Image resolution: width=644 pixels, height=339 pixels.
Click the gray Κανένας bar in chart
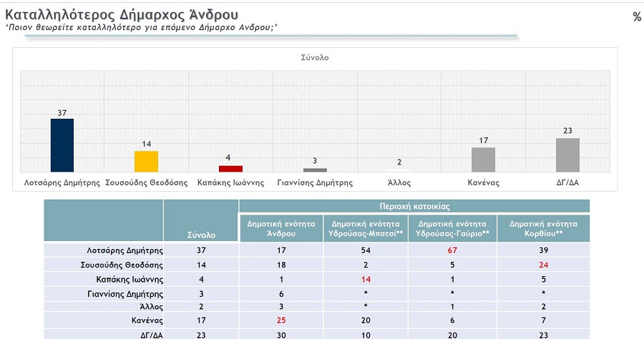click(483, 159)
